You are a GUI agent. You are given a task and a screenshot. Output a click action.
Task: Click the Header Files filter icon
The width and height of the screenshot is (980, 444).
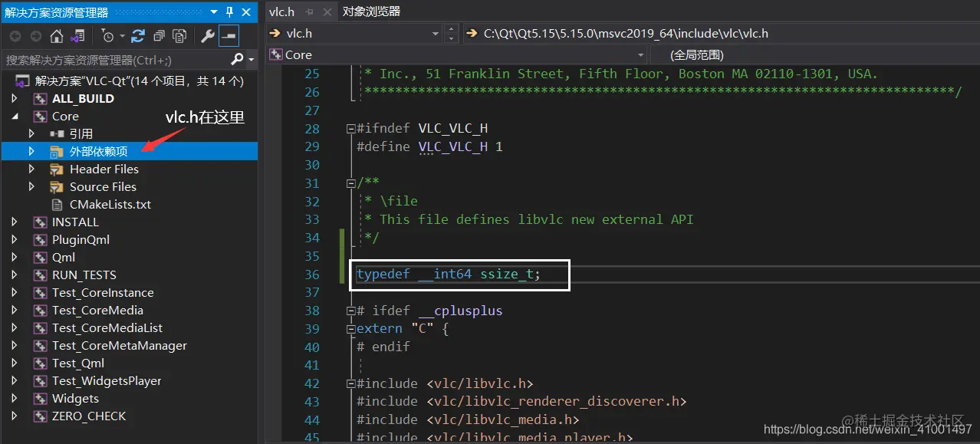coord(57,169)
